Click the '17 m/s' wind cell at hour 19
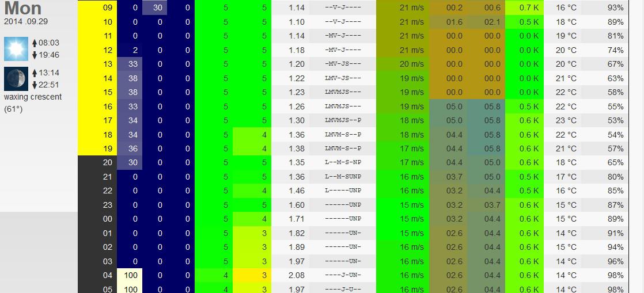 pyautogui.click(x=403, y=149)
